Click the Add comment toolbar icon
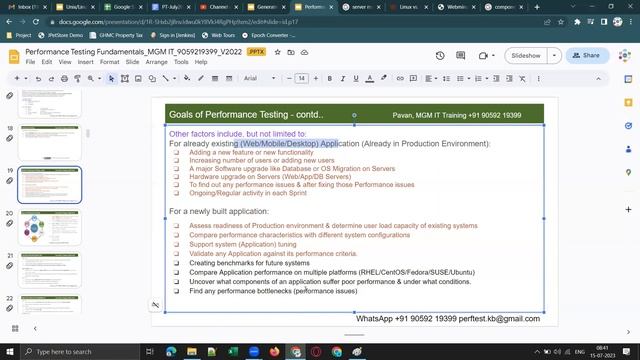Image resolution: width=640 pixels, height=360 pixels. coord(413,78)
